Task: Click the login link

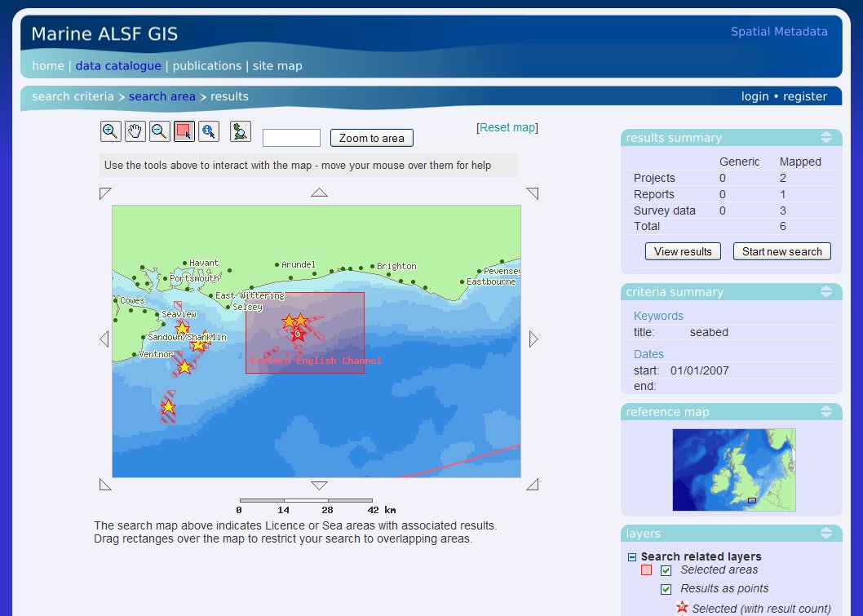Action: tap(755, 96)
